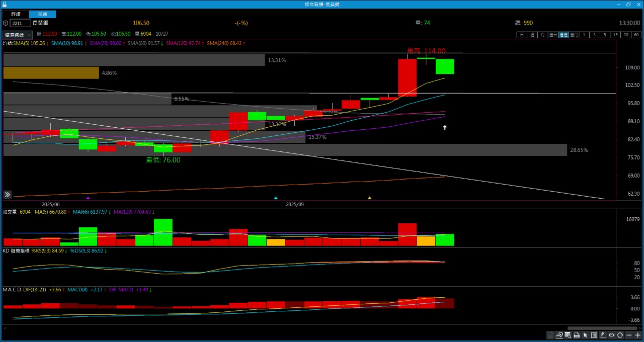Select the 3 minute period button

(x=595, y=35)
